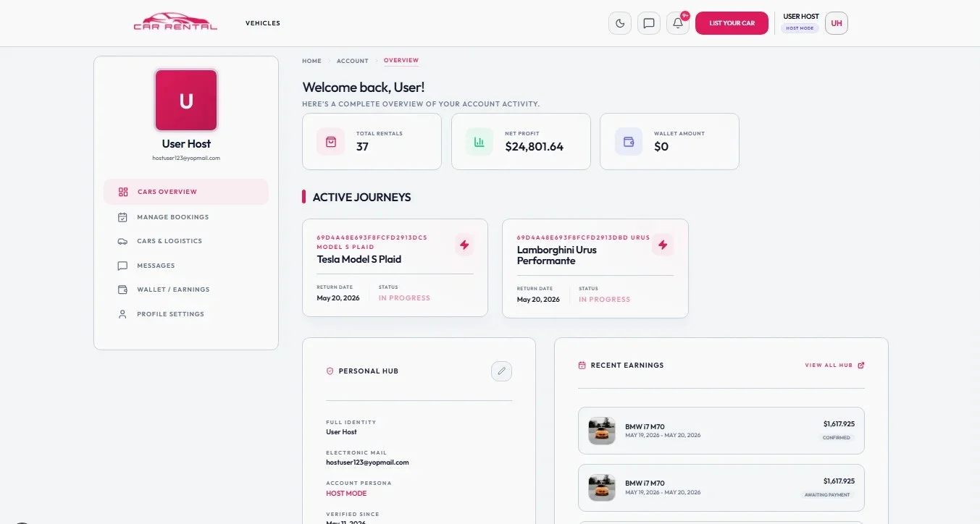
Task: Click the Cars & Logistics car icon
Action: 123,241
